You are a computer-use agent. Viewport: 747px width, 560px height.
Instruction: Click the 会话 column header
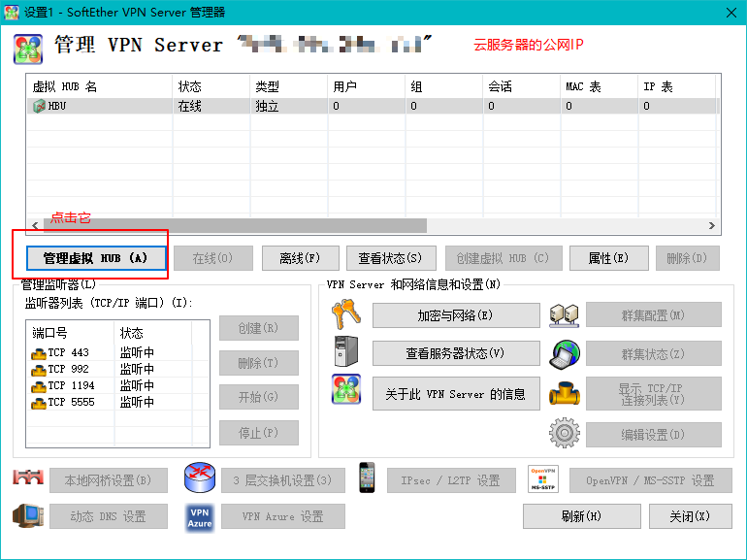tap(522, 86)
